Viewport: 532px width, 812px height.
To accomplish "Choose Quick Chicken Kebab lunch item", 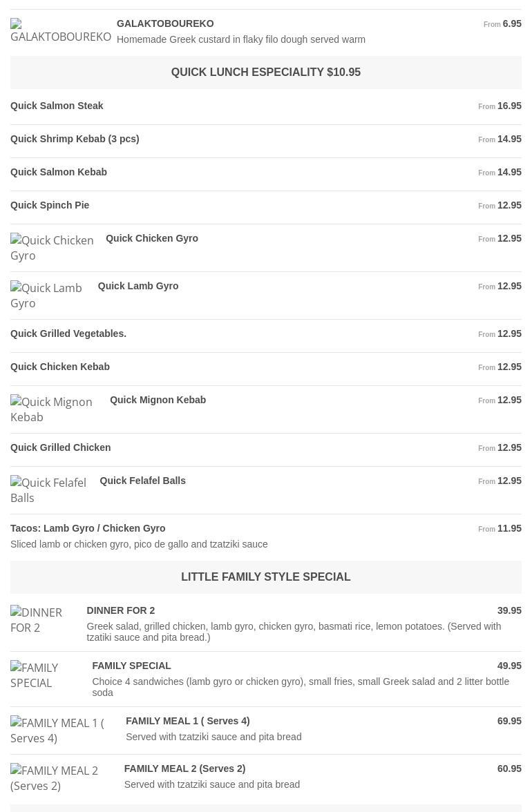I will click(x=60, y=367).
